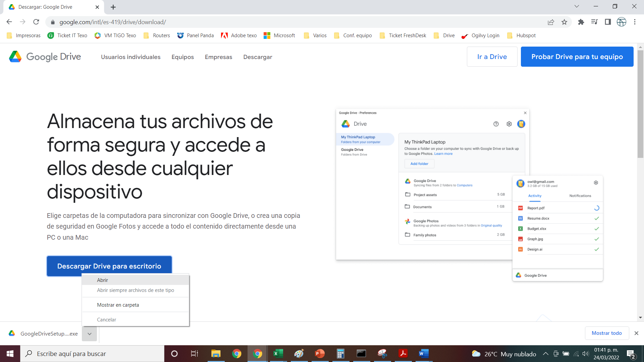Click the bookmark star icon in the address bar
644x362 pixels.
(x=564, y=22)
